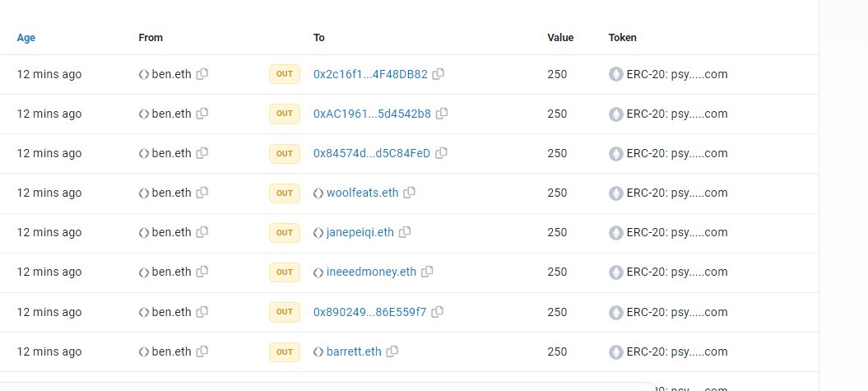
Task: Click token logo in 0x2c16f1...4F48DB82 row
Action: [616, 74]
